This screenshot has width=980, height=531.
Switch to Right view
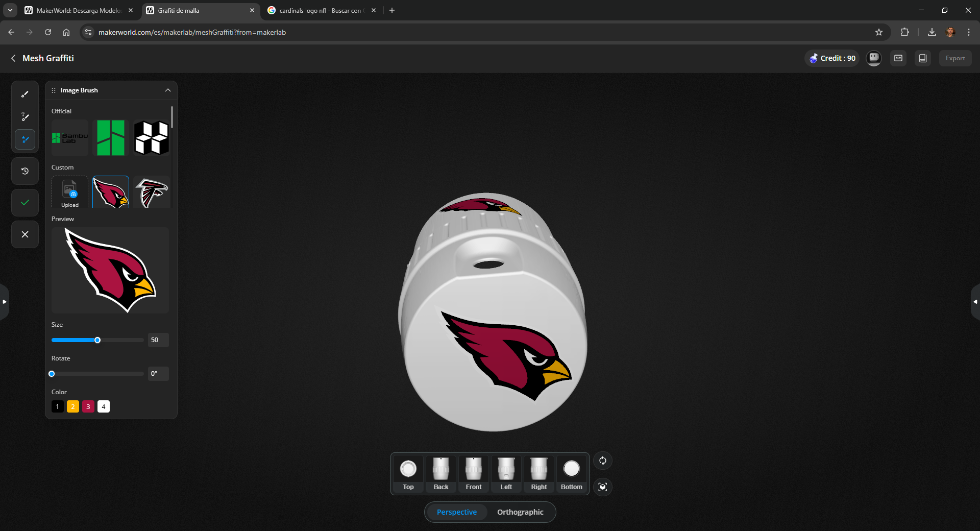point(539,474)
